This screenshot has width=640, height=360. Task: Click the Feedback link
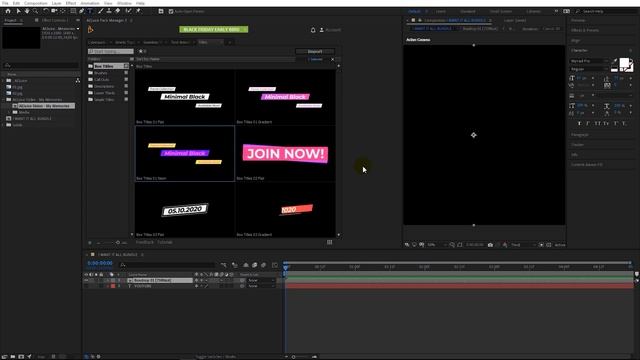(144, 242)
